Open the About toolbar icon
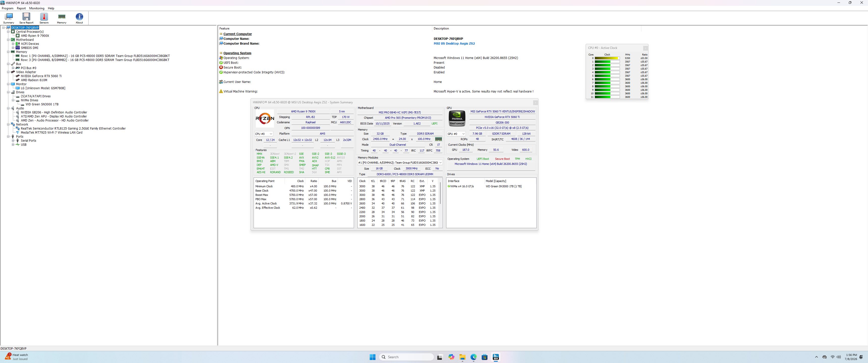The width and height of the screenshot is (868, 363). (79, 18)
